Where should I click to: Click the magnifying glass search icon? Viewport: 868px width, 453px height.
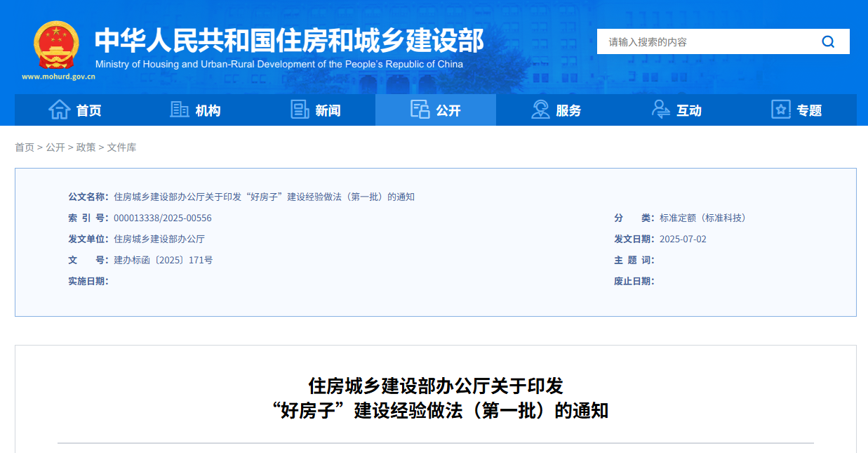point(828,41)
